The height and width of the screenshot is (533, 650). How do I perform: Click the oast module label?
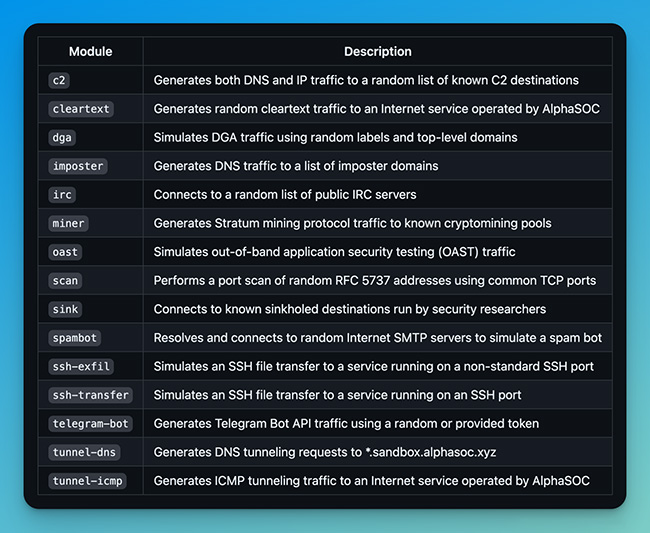[66, 252]
